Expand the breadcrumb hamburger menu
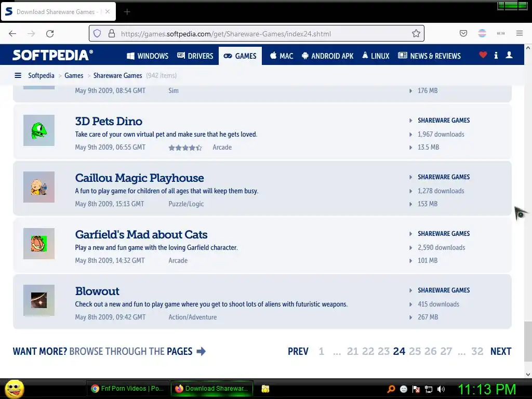This screenshot has width=532, height=399. coord(18,75)
